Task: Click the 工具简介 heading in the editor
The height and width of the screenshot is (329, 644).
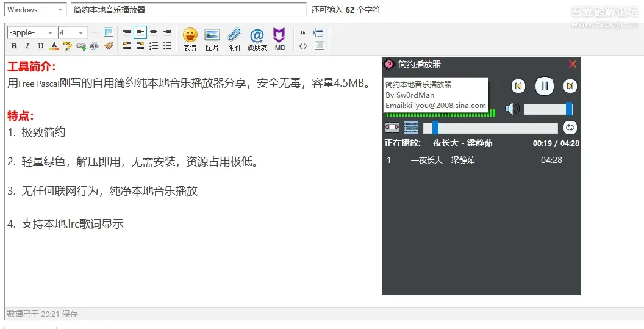Action: [x=32, y=67]
